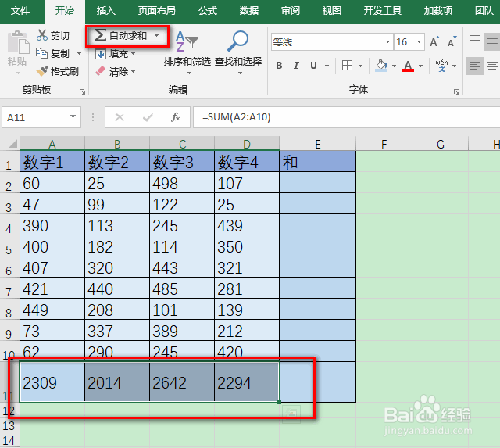Click the Clear eraser icon
The width and height of the screenshot is (500, 448).
click(x=101, y=71)
